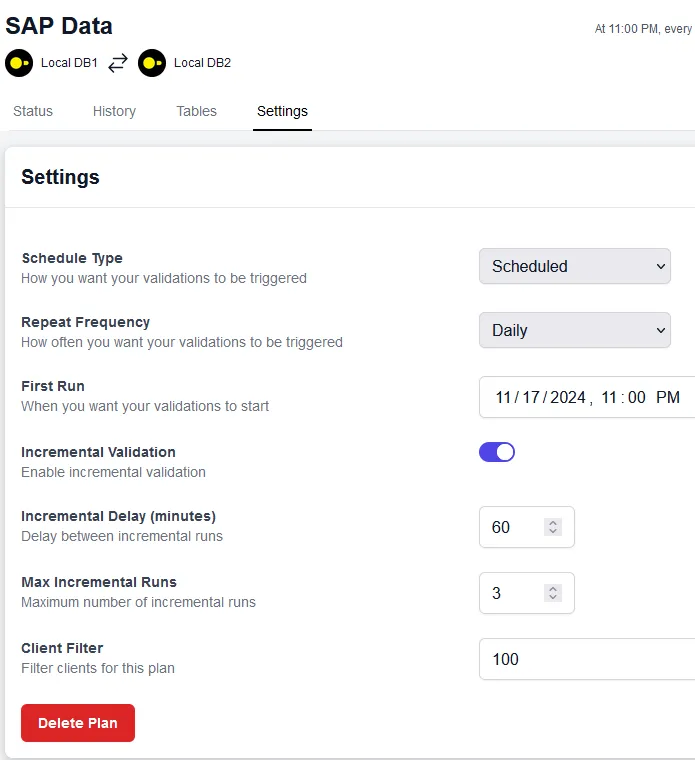This screenshot has width=695, height=760.
Task: Go to the Tables tab
Action: [x=196, y=111]
